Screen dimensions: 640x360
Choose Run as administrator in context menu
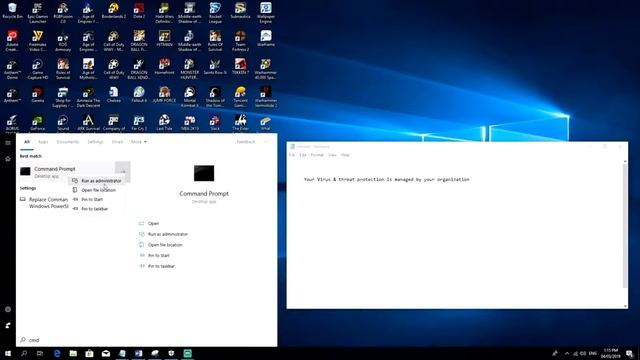click(97, 180)
